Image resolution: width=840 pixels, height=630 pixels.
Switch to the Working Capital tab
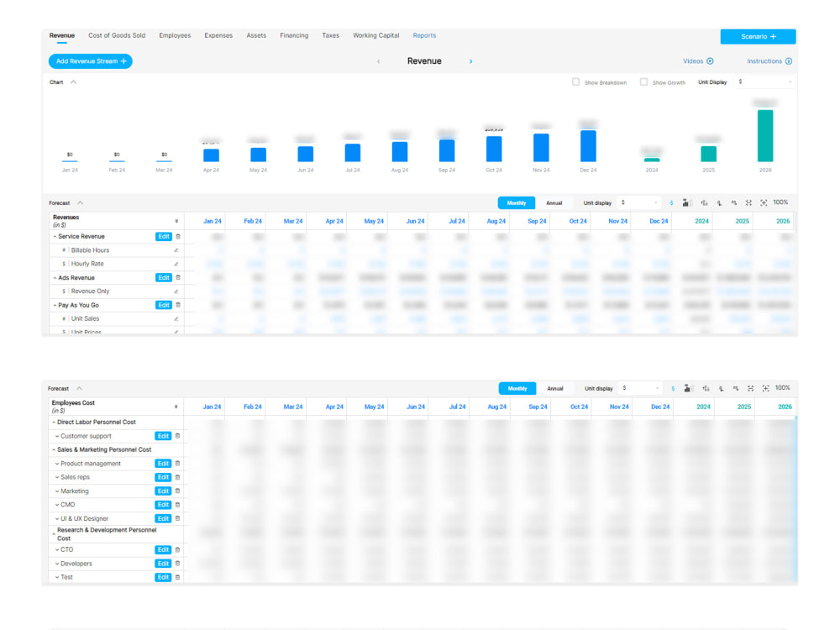click(x=376, y=35)
